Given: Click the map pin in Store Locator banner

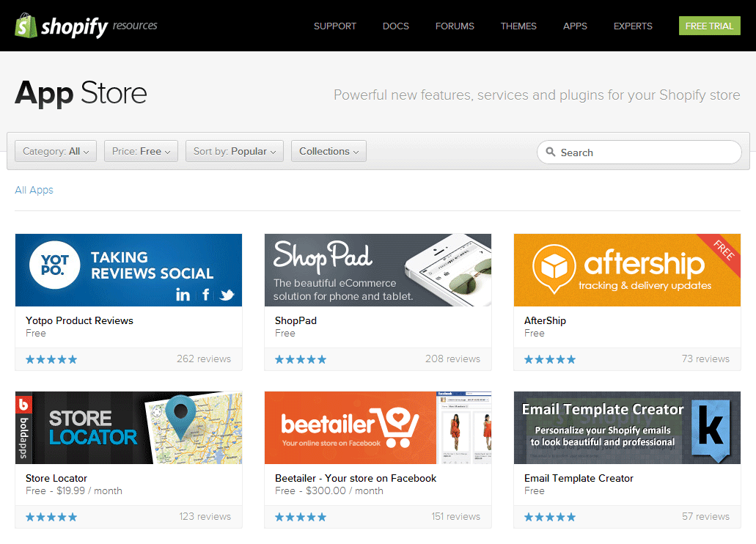Looking at the screenshot, I should coord(181,416).
